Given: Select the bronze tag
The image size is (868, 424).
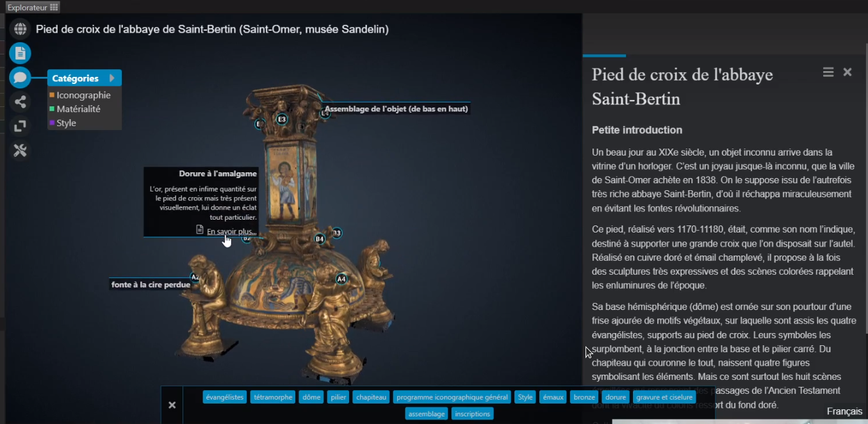Looking at the screenshot, I should 584,397.
